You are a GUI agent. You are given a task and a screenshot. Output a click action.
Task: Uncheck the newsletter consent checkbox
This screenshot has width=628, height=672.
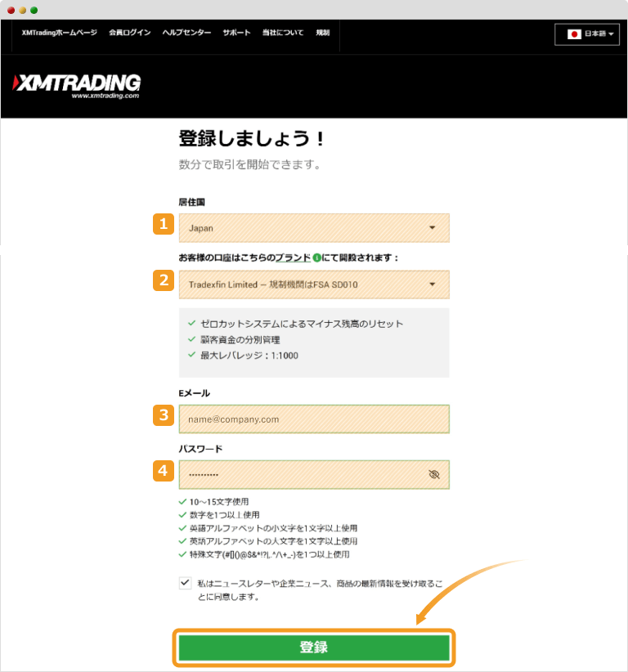click(185, 583)
